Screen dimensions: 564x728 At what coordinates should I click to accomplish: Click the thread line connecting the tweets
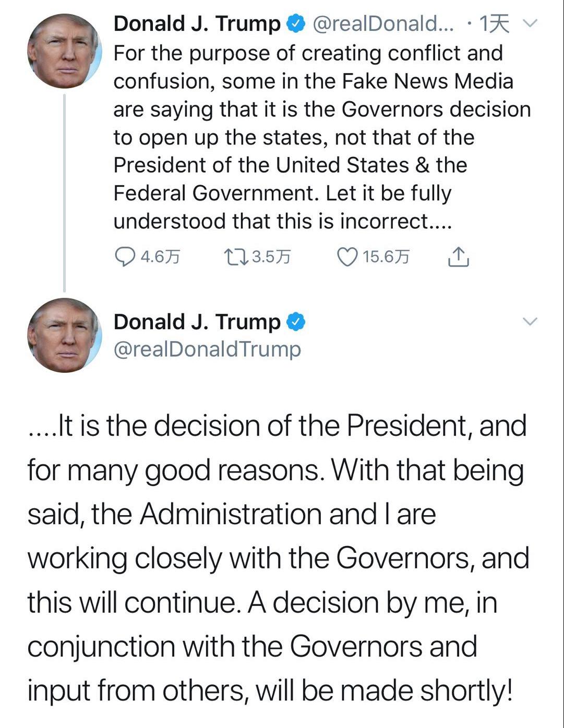coord(65,193)
